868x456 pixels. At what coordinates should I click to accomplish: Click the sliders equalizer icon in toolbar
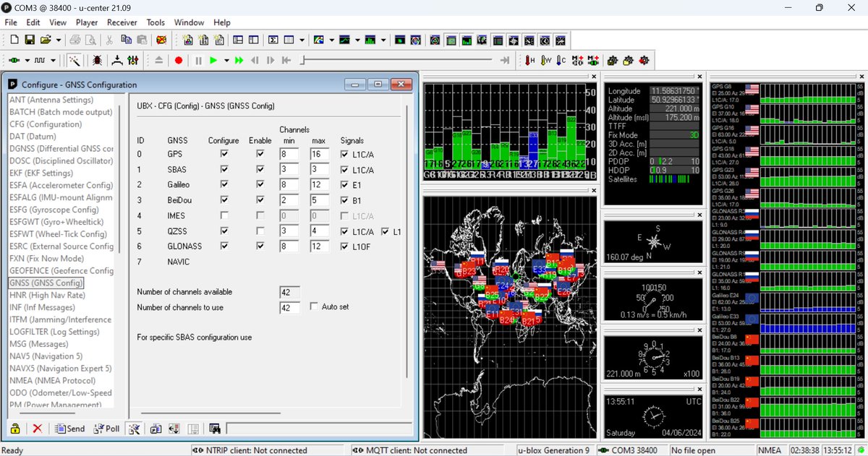coord(132,61)
